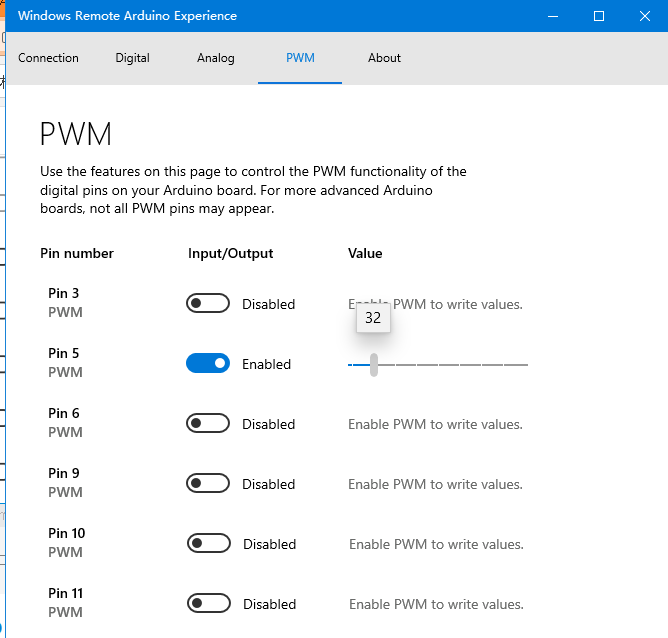Click the Pin number column header
This screenshot has height=638, width=668.
(77, 254)
